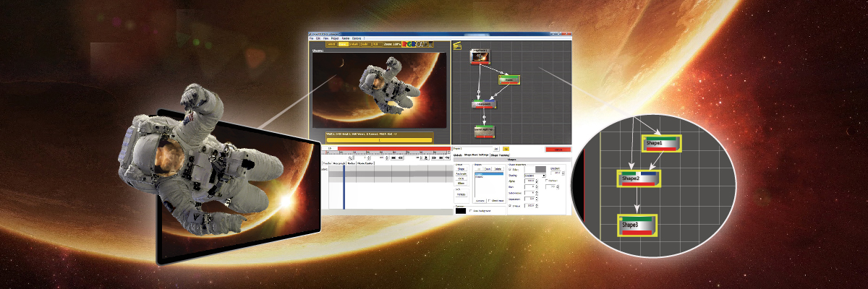Open the Shape Tracking tab
Viewport: 868px width, 289px height.
pos(500,155)
